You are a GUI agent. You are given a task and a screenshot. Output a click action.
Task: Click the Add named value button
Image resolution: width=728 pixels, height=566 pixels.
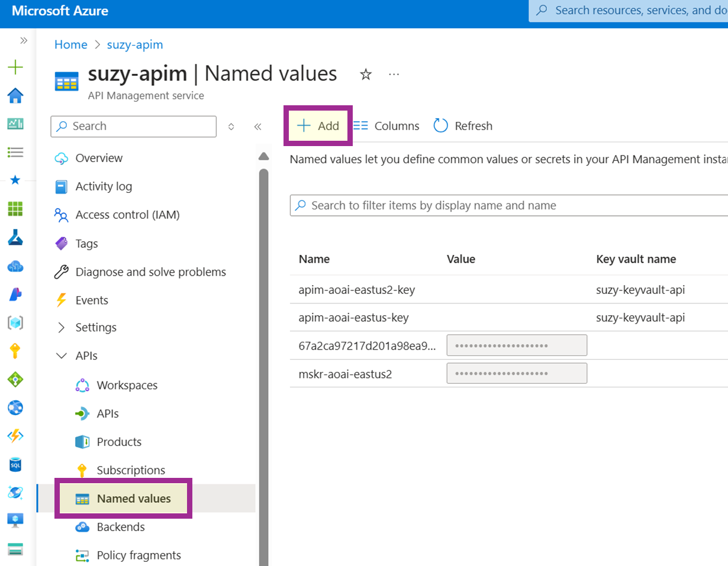pos(318,126)
